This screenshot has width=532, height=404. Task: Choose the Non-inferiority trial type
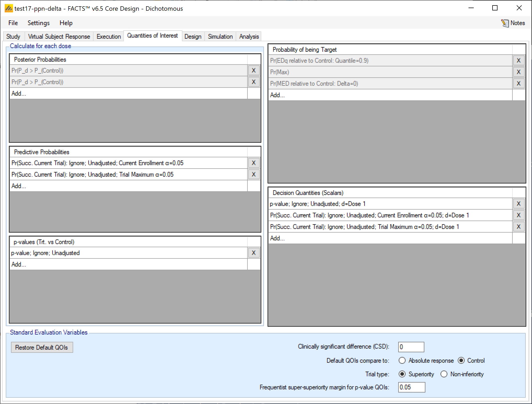pos(444,374)
